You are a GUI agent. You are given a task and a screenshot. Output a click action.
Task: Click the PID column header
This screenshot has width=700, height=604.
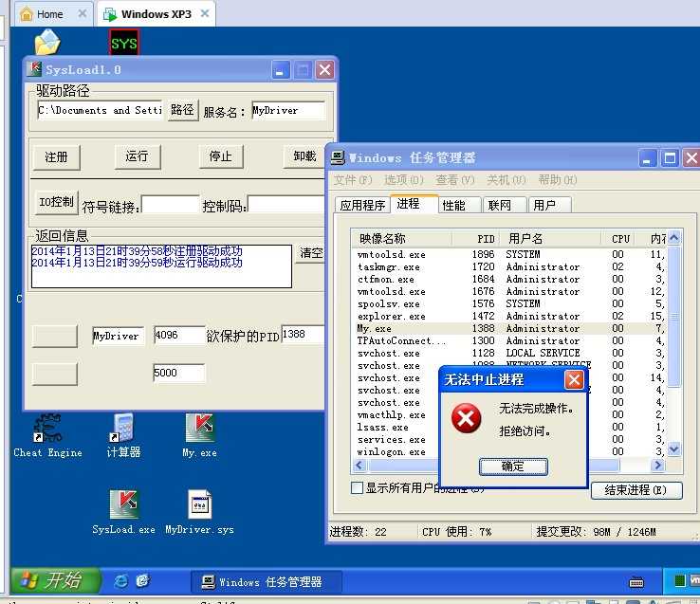pos(476,239)
